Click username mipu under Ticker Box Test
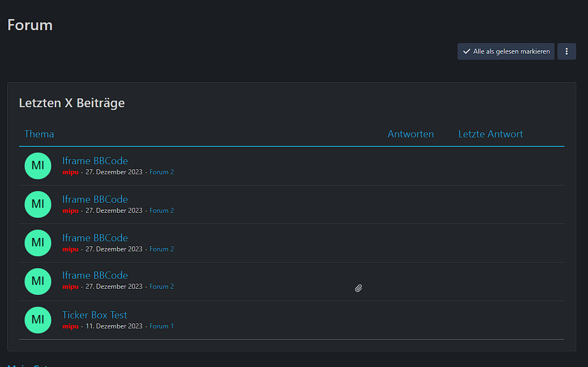Viewport: 588px width, 367px height. 70,326
